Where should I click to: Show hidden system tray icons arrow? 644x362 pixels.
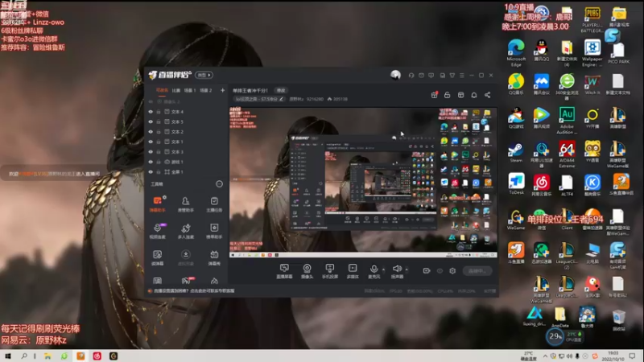545,356
